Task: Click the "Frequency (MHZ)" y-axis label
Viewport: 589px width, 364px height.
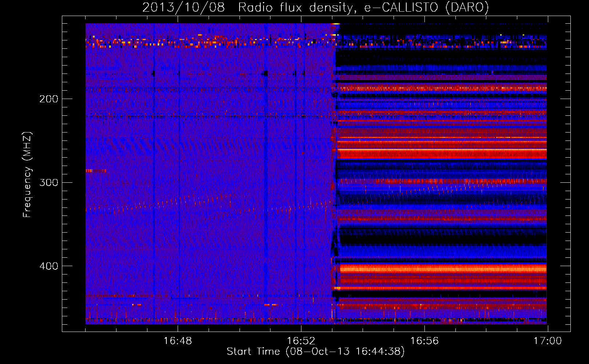Action: pyautogui.click(x=27, y=175)
